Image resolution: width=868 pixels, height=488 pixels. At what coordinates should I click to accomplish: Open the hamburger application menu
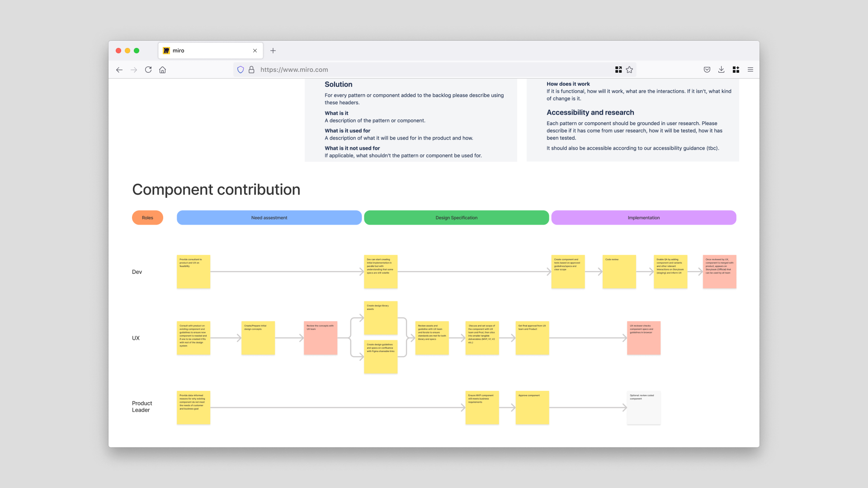click(x=750, y=70)
